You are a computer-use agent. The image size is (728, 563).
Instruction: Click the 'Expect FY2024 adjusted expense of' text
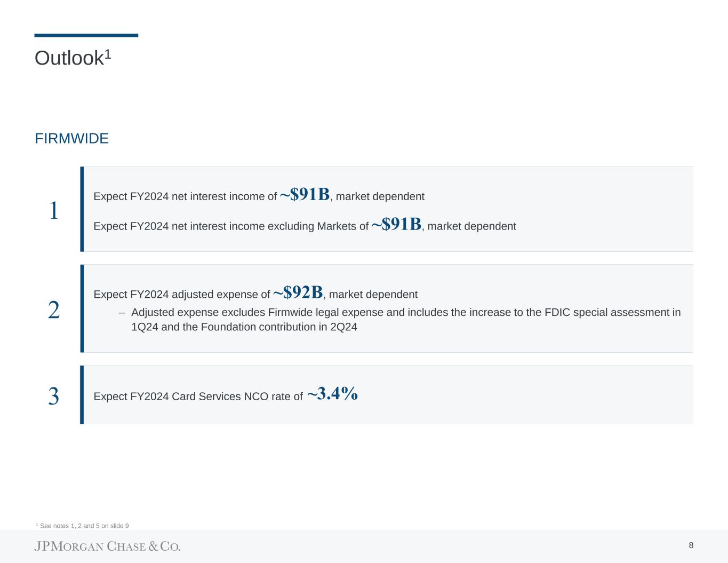point(181,295)
